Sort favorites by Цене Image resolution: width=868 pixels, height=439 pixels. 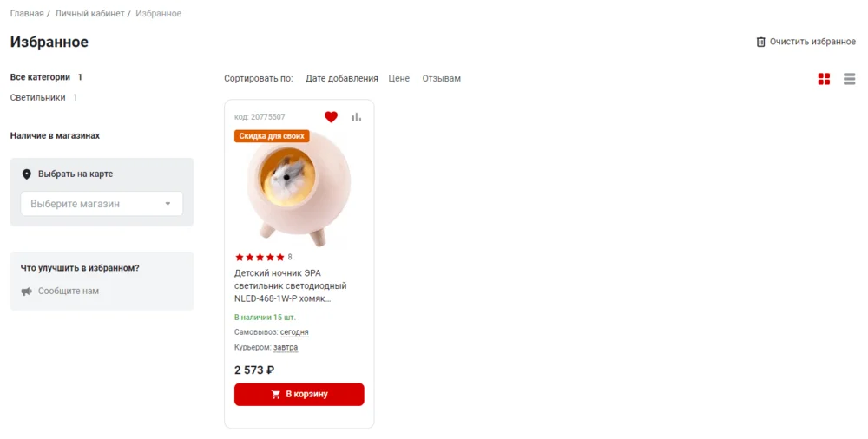tap(398, 79)
